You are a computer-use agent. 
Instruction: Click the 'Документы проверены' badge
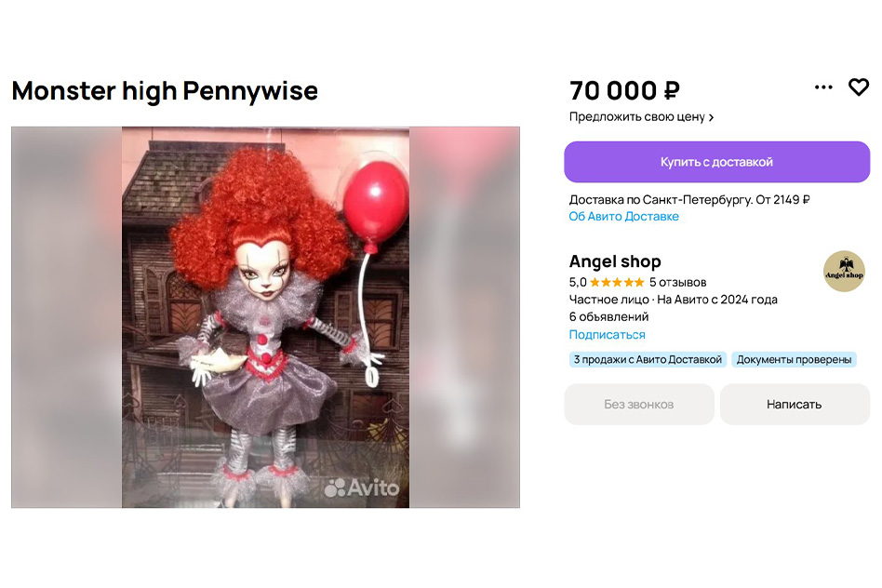click(x=794, y=359)
